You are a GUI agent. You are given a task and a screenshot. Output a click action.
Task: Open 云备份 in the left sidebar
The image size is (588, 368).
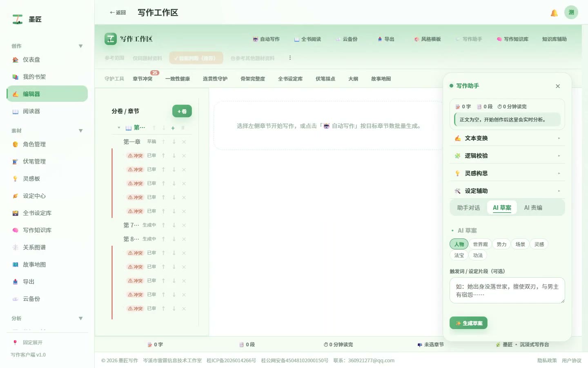(x=47, y=299)
